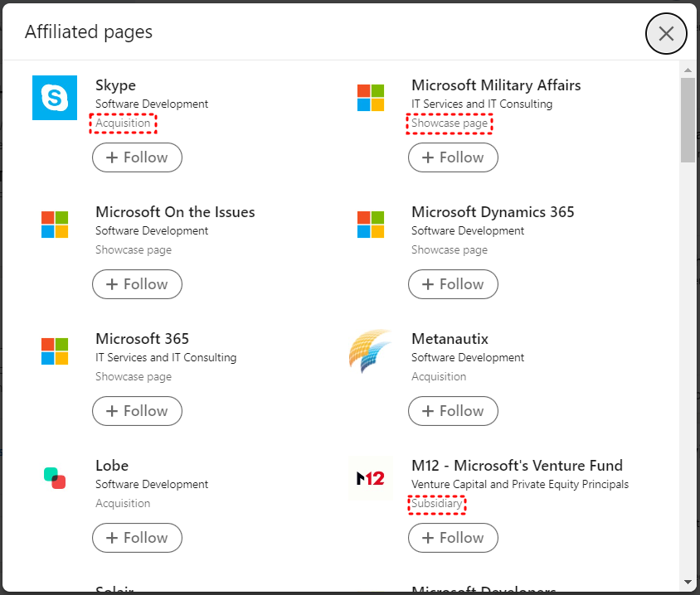
Task: Open the Skype page title
Action: (115, 85)
